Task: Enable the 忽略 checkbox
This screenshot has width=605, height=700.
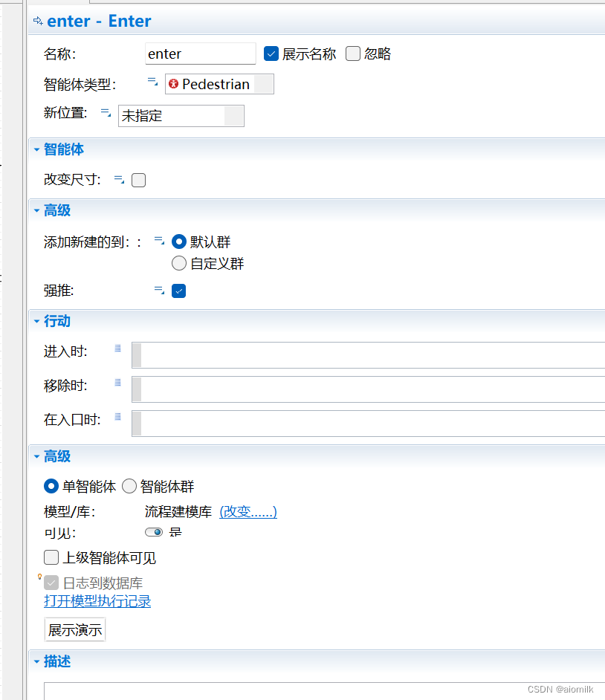Action: tap(352, 54)
